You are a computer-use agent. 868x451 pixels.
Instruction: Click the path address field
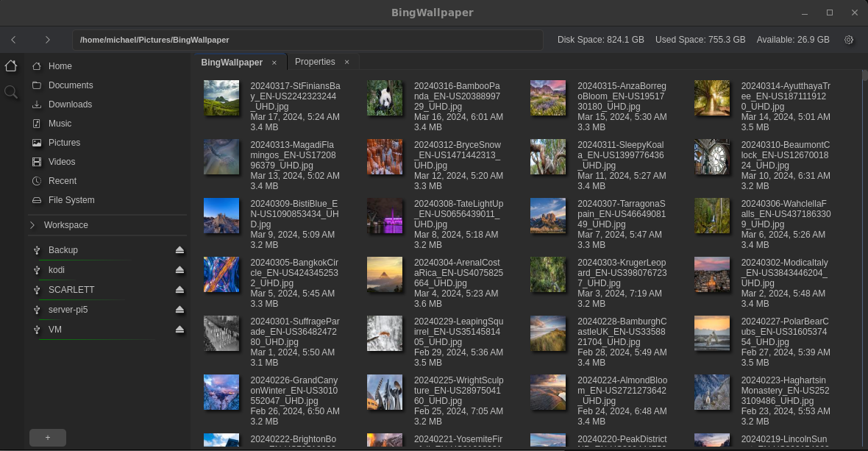(307, 40)
